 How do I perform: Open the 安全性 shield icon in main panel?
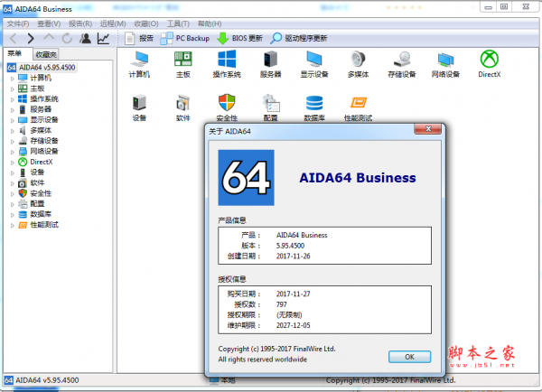click(227, 107)
